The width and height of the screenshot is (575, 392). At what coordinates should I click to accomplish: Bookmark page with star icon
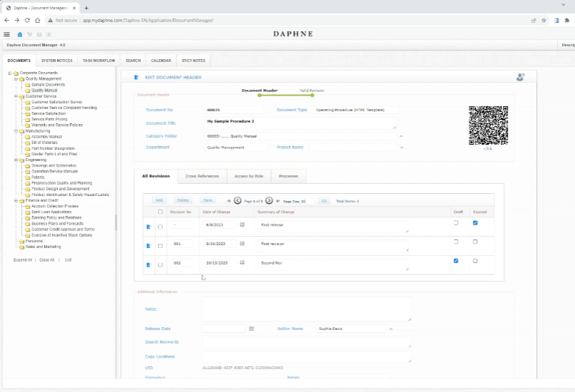pos(544,20)
